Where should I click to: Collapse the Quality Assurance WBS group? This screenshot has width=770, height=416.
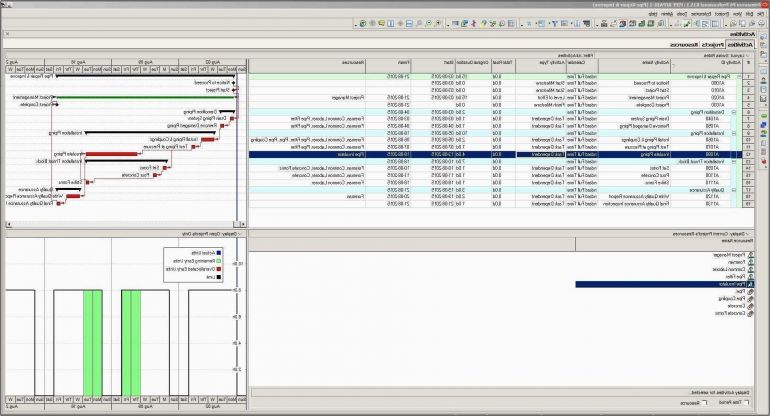tap(734, 190)
